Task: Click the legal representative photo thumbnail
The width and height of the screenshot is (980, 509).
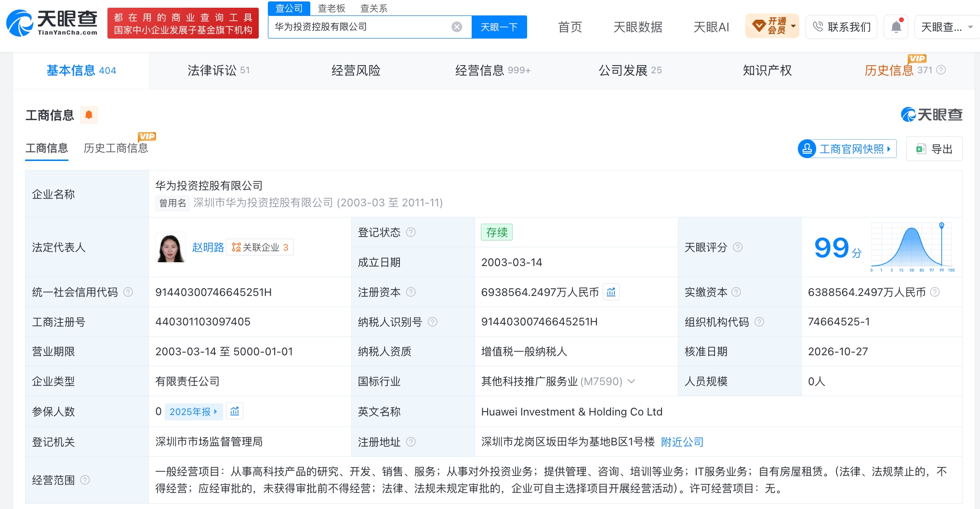Action: click(171, 247)
